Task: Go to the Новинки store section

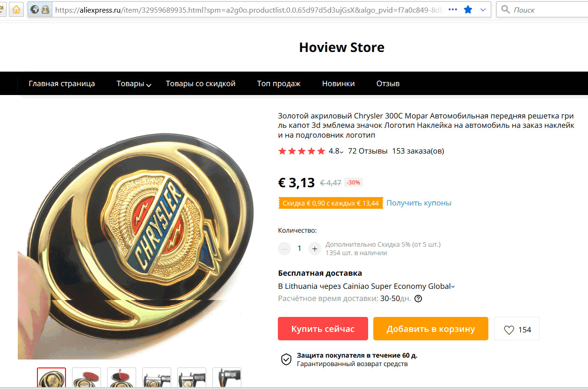Action: (x=338, y=84)
